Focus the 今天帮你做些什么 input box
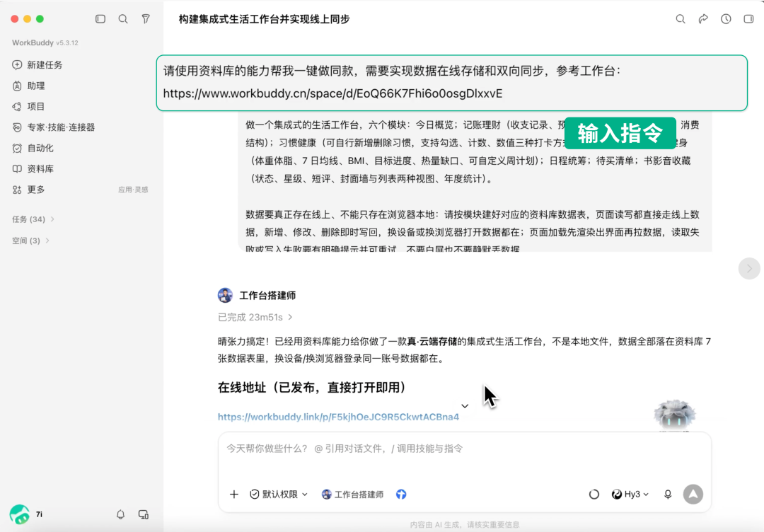Image resolution: width=764 pixels, height=532 pixels. 465,449
